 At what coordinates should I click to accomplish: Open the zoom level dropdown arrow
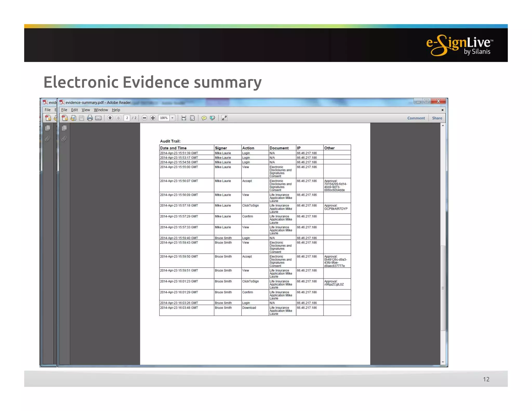[x=172, y=118]
